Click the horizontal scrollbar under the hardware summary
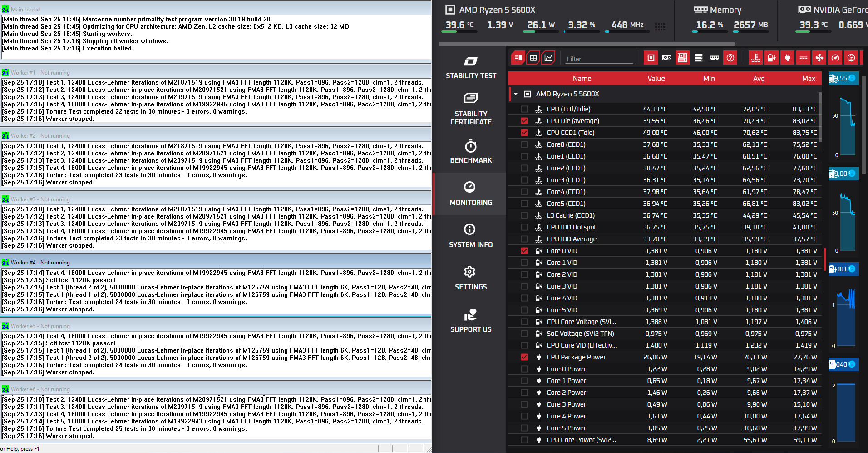The width and height of the screenshot is (868, 453). coord(587,44)
